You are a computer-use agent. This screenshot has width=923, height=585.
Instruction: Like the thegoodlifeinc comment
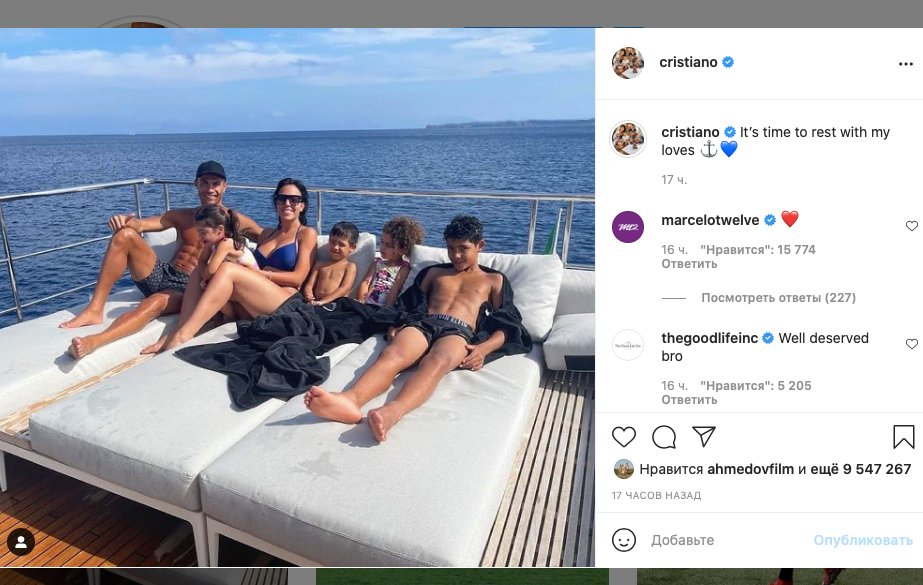911,344
